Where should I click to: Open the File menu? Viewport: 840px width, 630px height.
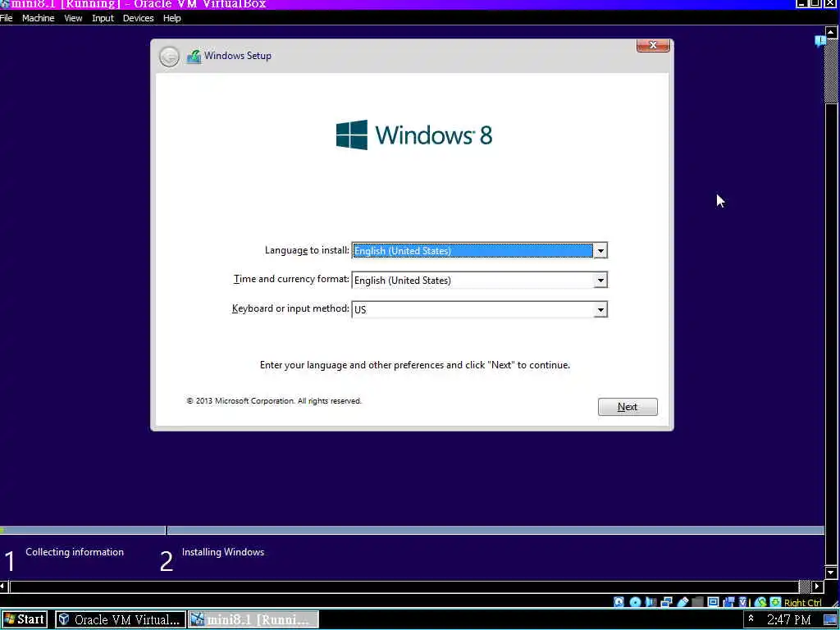tap(7, 18)
